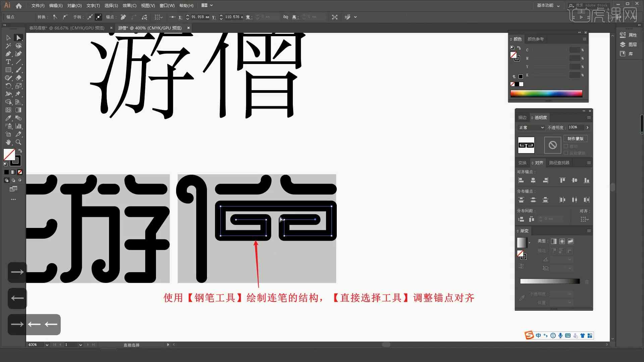Expand the 对齐 panel options
This screenshot has width=644, height=362.
coord(589,163)
